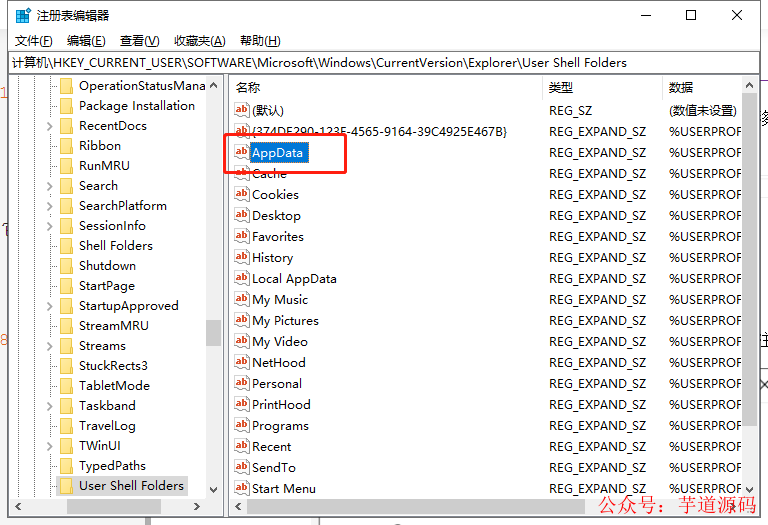Click the tree pane scroll left arrow

click(x=18, y=506)
